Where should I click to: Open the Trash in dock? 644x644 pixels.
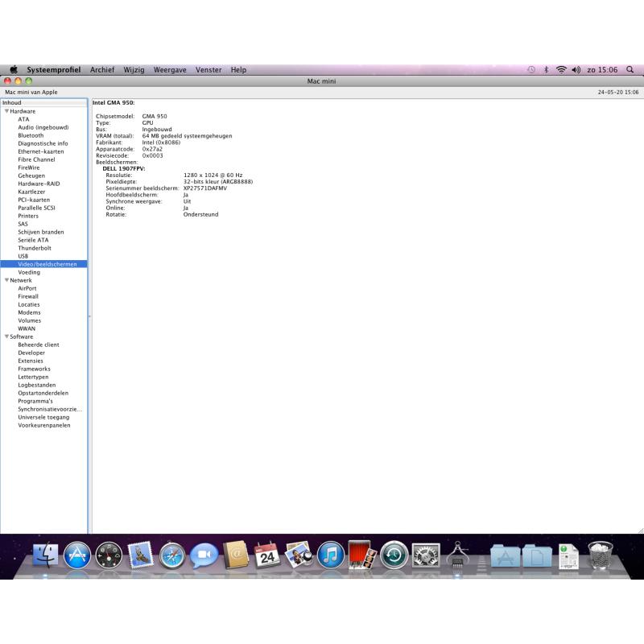point(601,555)
